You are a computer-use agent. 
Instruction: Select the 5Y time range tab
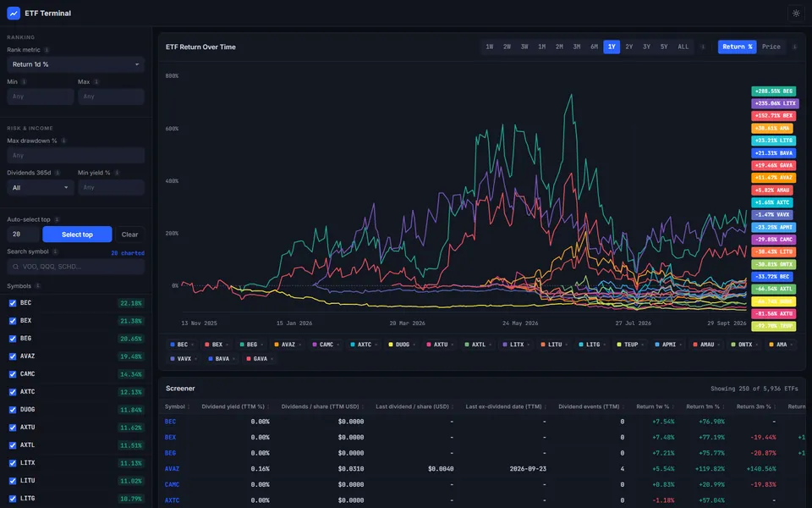pyautogui.click(x=664, y=47)
